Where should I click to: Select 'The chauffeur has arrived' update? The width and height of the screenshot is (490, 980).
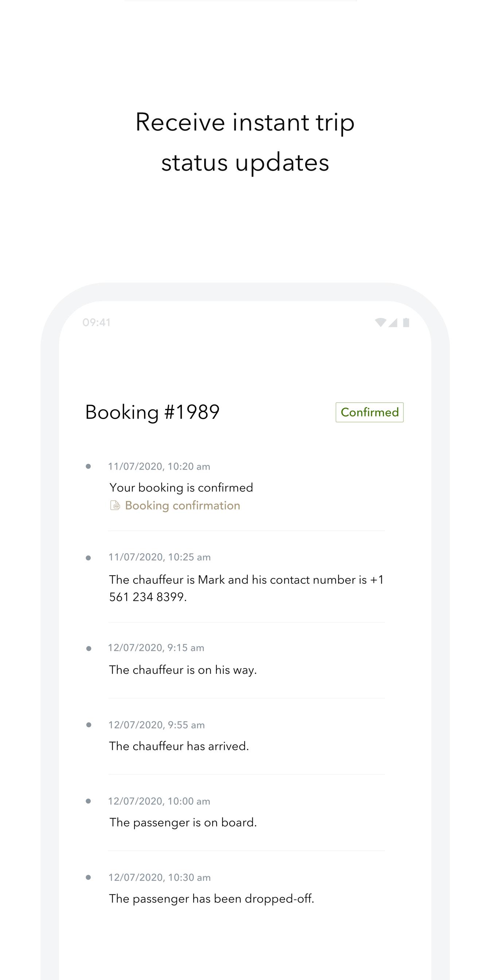click(x=179, y=746)
